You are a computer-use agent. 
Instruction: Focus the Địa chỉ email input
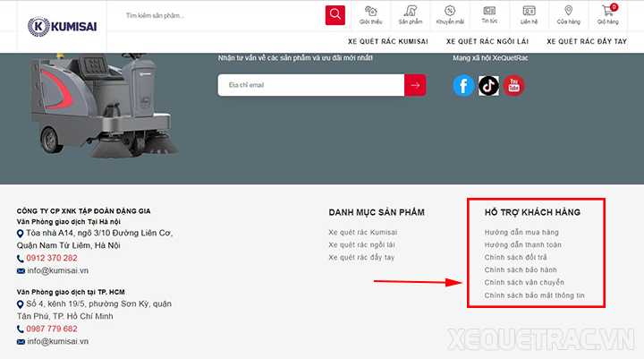pos(311,85)
